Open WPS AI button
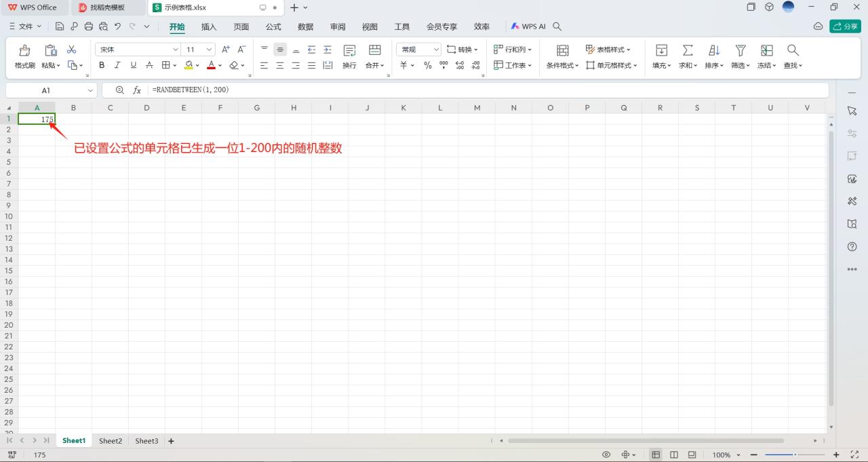868x462 pixels. point(528,26)
